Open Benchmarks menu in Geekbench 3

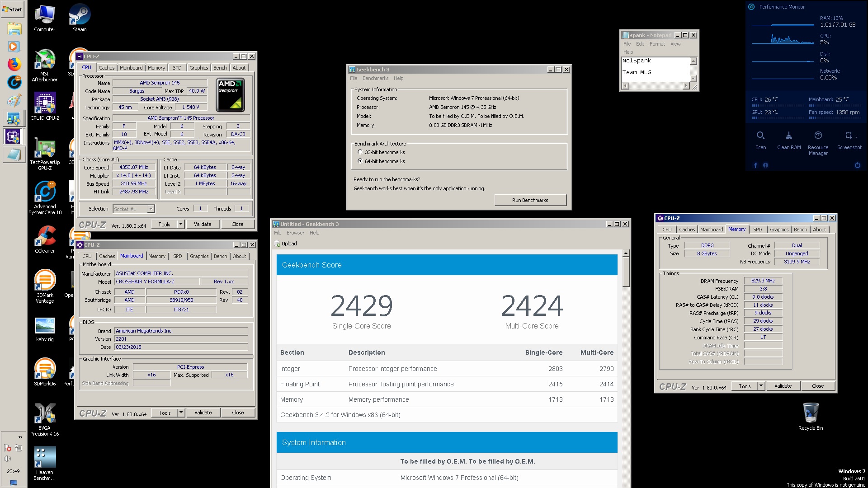pos(375,78)
